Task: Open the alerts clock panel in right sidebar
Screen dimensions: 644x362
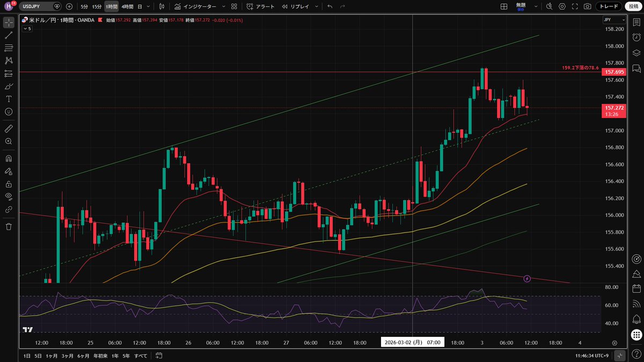Action: coord(636,38)
